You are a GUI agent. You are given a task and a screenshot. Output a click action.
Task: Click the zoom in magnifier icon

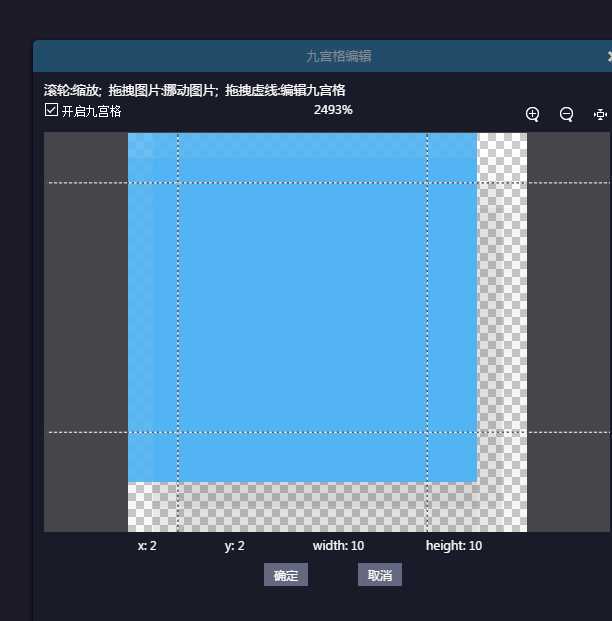point(532,114)
